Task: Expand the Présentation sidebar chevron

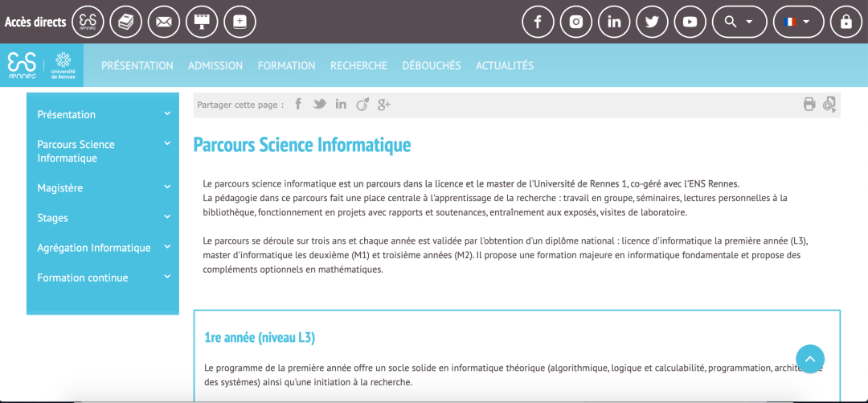Action: click(x=167, y=113)
